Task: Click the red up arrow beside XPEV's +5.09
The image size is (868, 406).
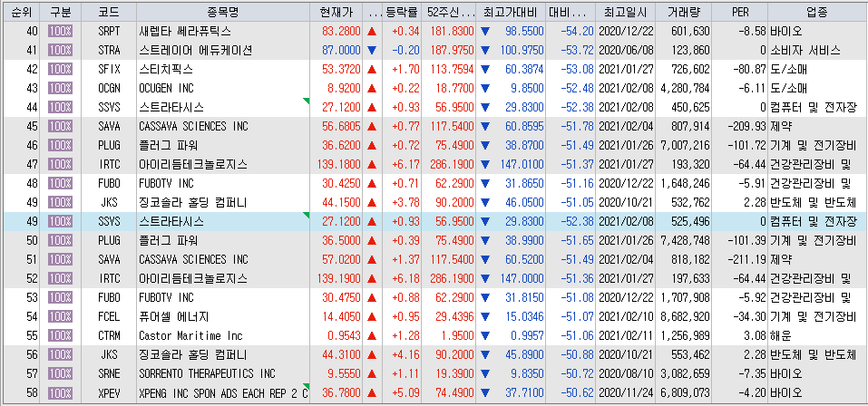Action: click(372, 392)
